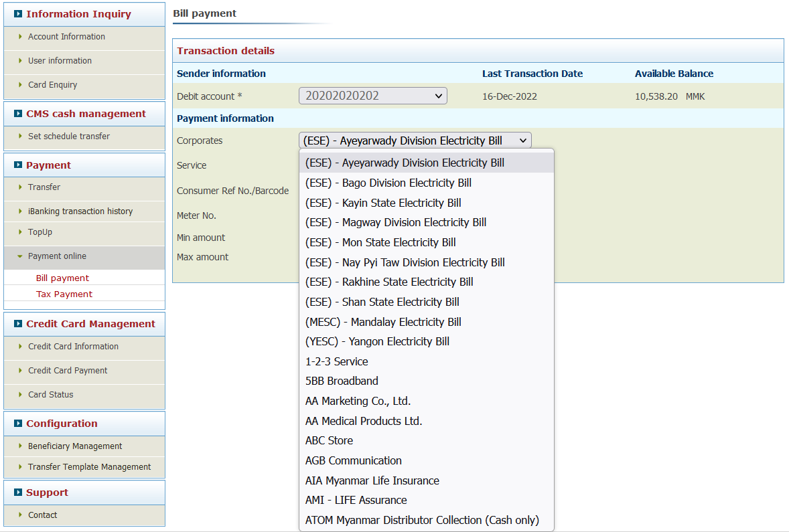The image size is (789, 532).
Task: Select 5BB Broadband from the list
Action: 342,381
